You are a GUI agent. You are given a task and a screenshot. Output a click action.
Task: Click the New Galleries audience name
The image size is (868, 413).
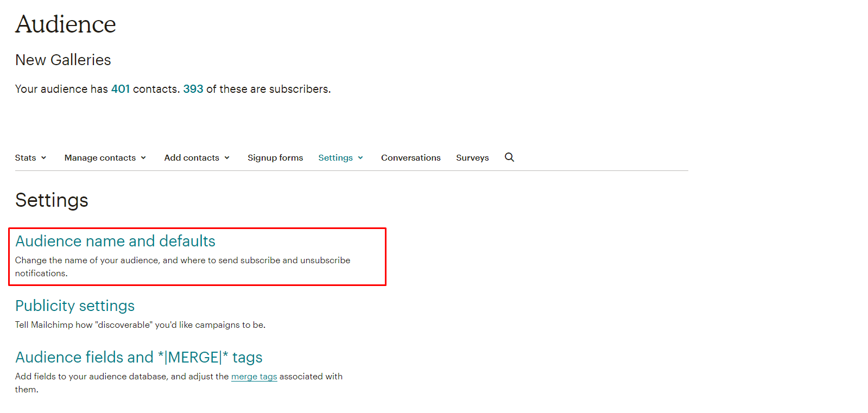(x=63, y=60)
